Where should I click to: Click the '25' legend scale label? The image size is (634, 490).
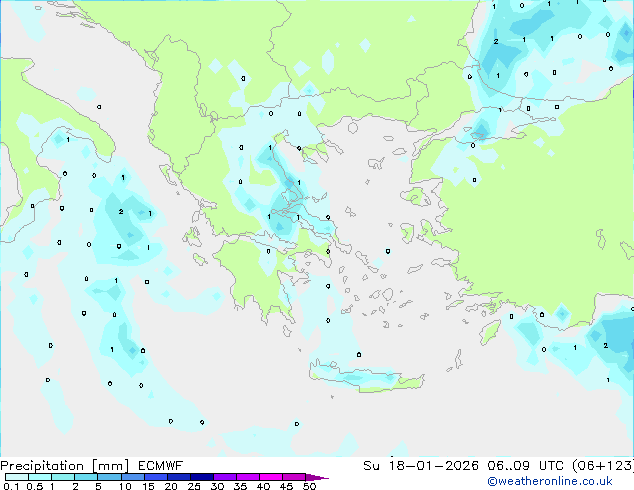pyautogui.click(x=194, y=486)
